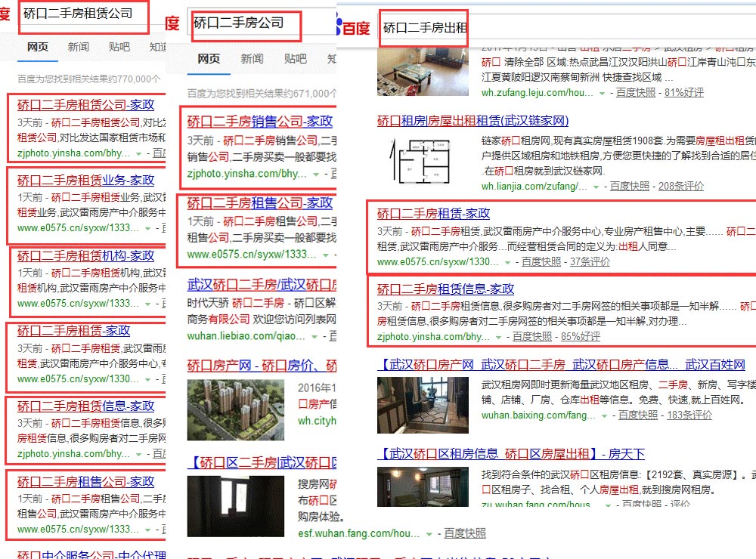Open 硚口二手房租赁信息-家政 in 硚口二手房出租 results

pos(445,289)
